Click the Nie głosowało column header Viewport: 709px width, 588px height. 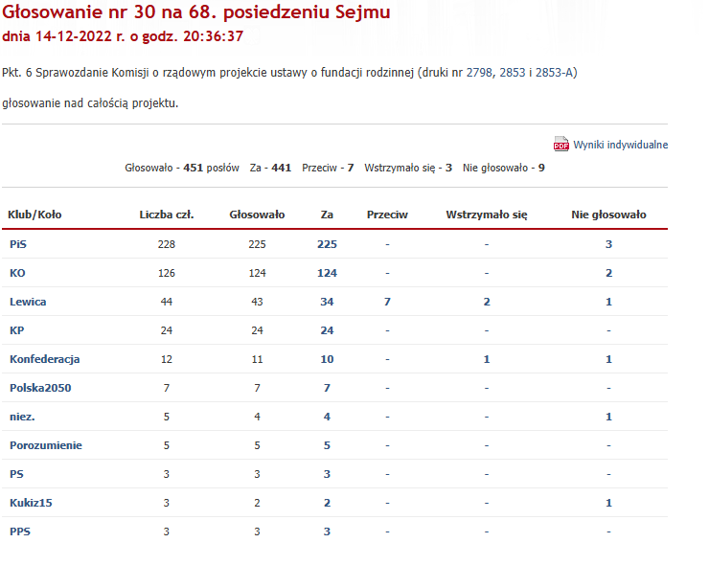pos(608,215)
